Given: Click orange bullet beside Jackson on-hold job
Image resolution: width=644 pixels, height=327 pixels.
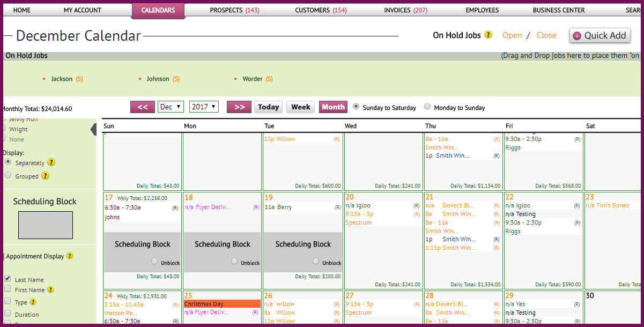Looking at the screenshot, I should (x=45, y=79).
